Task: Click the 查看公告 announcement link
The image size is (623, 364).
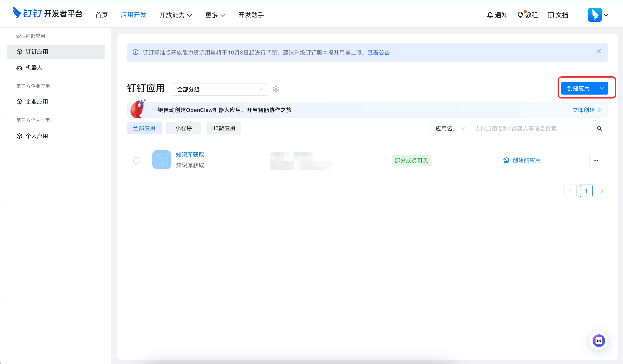Action: coord(378,52)
